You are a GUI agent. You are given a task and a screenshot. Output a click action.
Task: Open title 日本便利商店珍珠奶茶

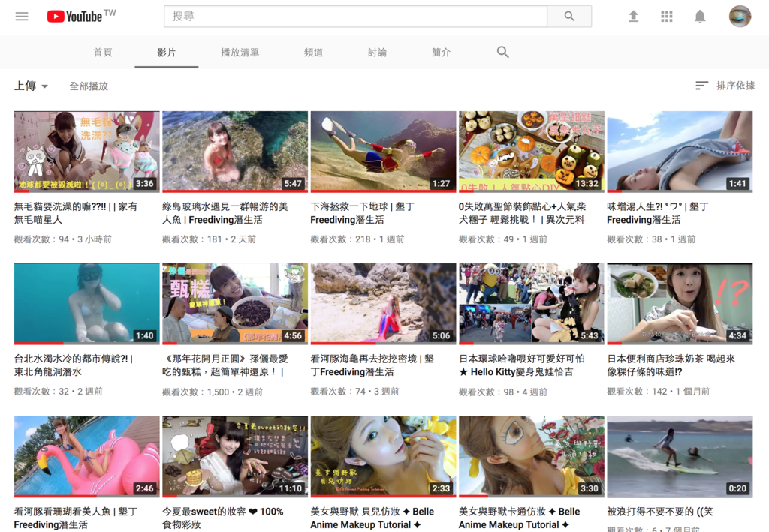[x=671, y=365]
